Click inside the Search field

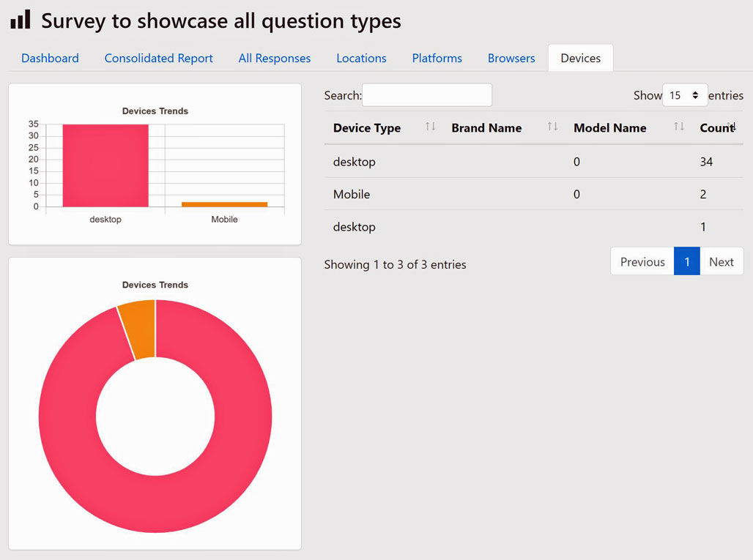click(427, 94)
